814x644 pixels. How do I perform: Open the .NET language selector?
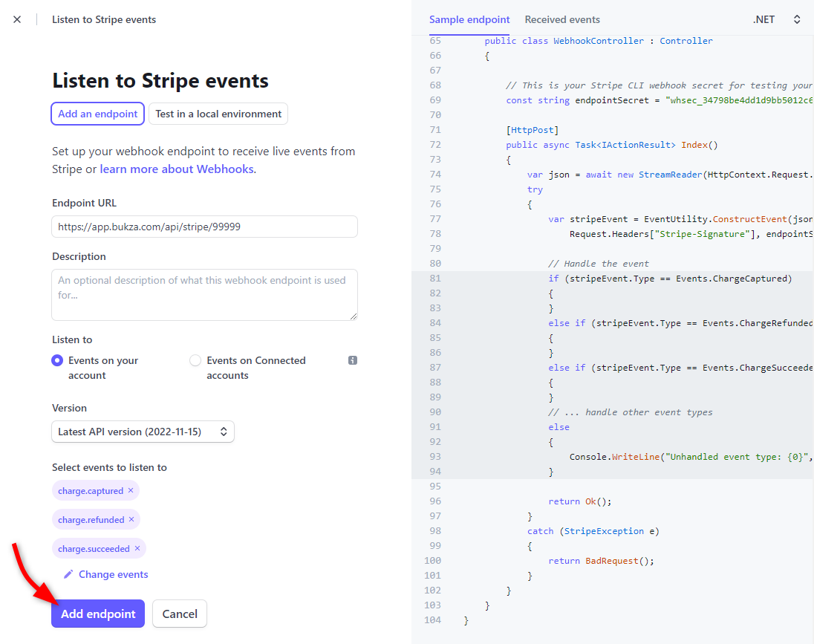point(776,20)
